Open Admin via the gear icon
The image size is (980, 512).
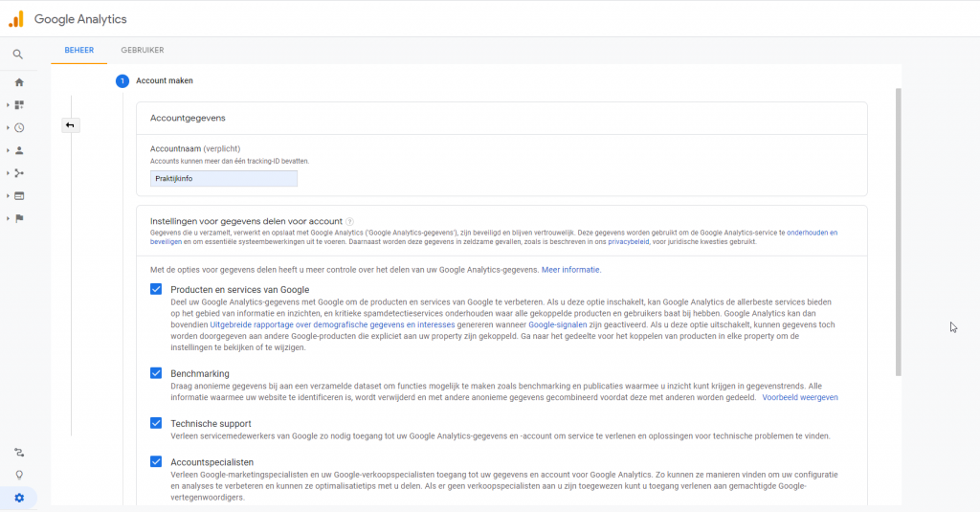19,498
